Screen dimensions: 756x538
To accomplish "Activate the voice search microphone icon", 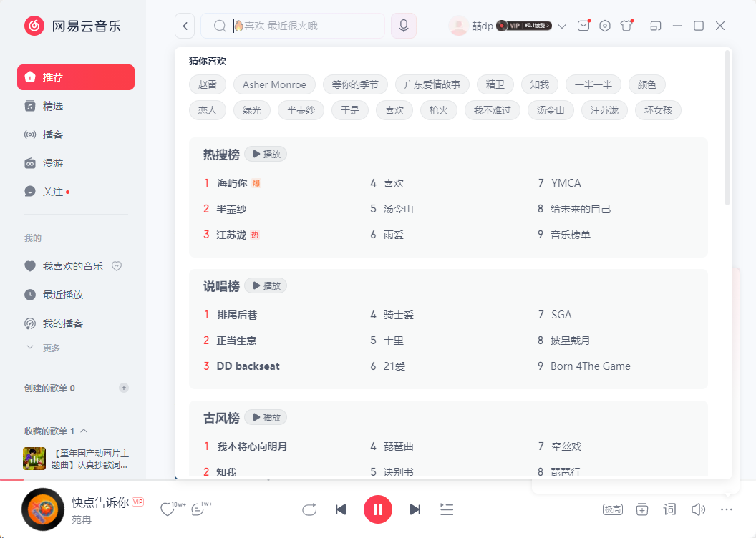I will point(404,26).
